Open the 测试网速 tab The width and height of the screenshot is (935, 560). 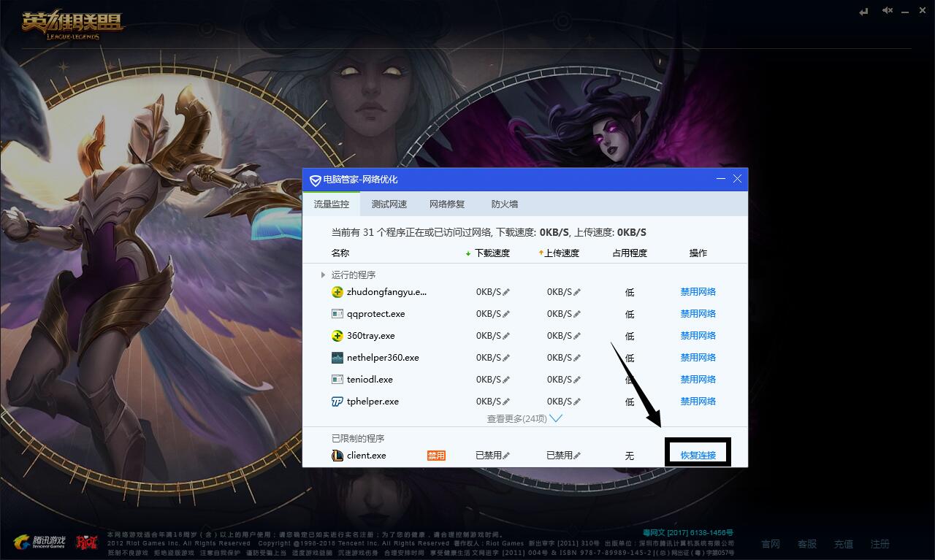click(x=389, y=204)
